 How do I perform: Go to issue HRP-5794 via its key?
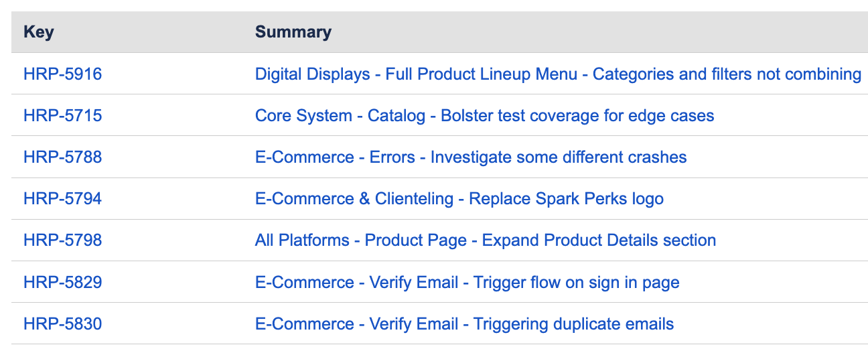click(62, 198)
